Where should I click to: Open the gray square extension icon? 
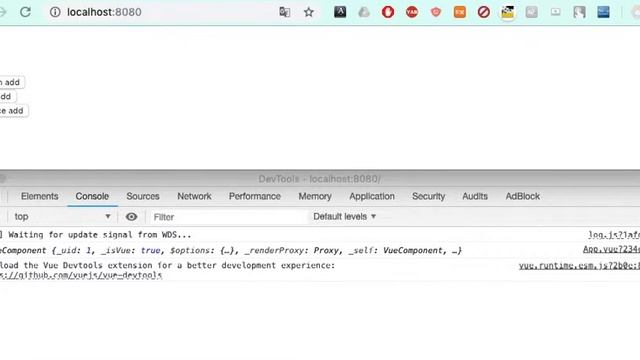pyautogui.click(x=531, y=12)
